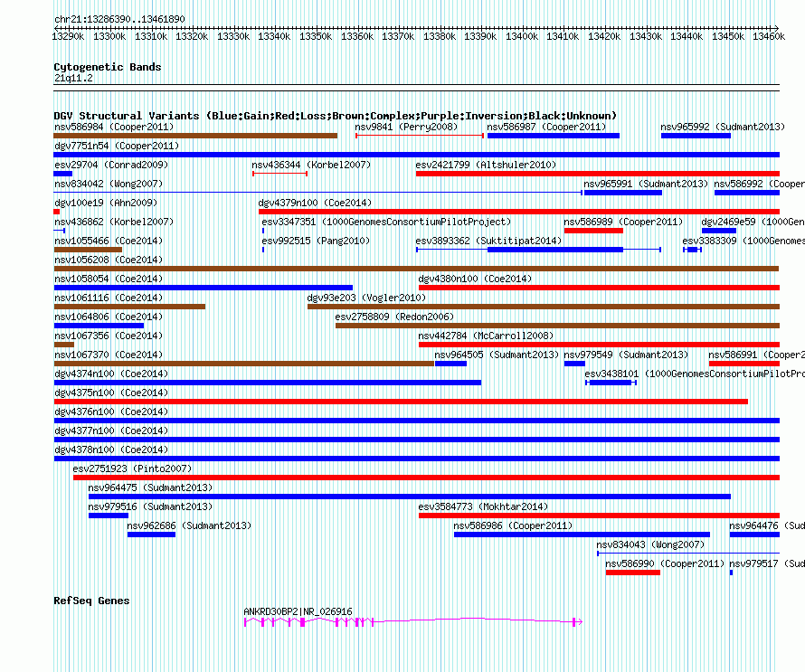
Task: Open dgv4378n100 (Coe2014) variant
Action: tap(416, 459)
